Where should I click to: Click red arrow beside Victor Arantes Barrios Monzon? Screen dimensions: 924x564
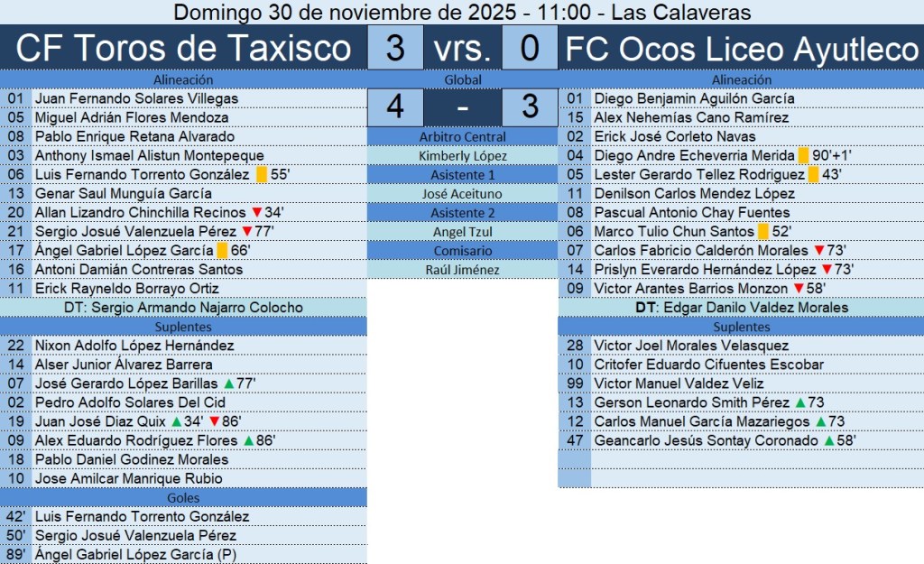pyautogui.click(x=798, y=289)
